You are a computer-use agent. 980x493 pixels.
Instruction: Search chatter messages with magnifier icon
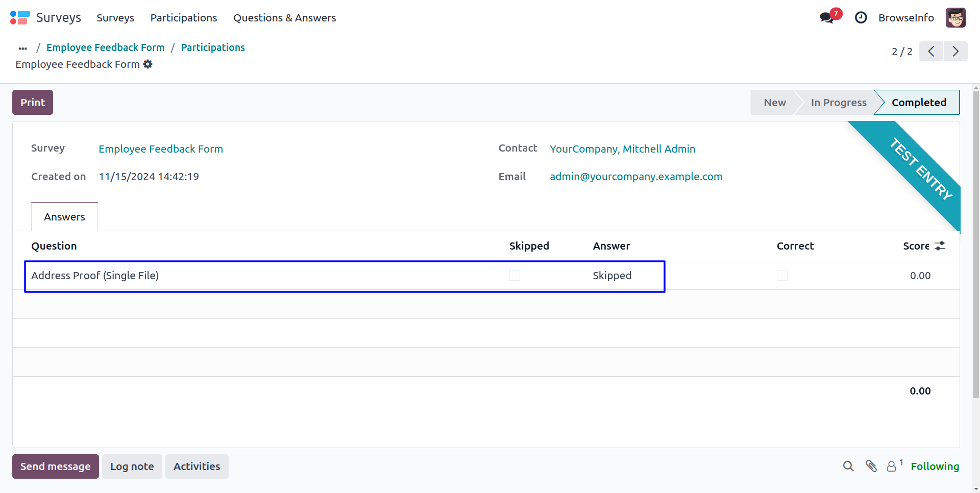coord(848,466)
